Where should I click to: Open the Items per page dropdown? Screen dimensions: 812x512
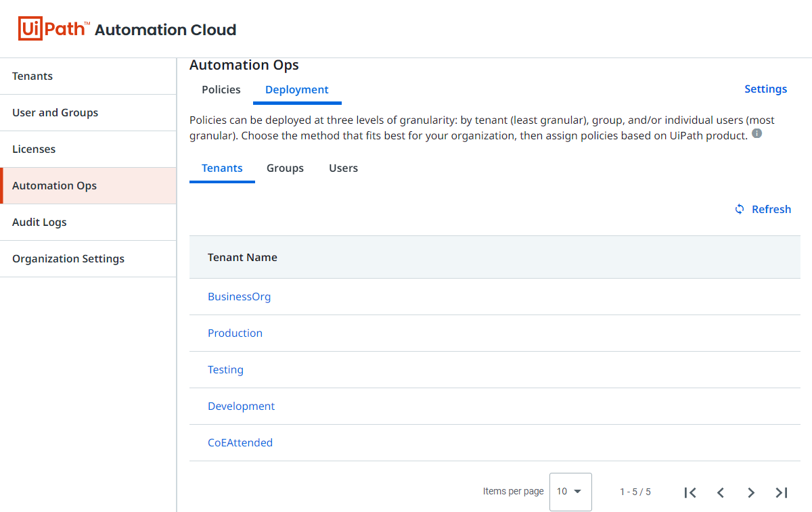570,492
